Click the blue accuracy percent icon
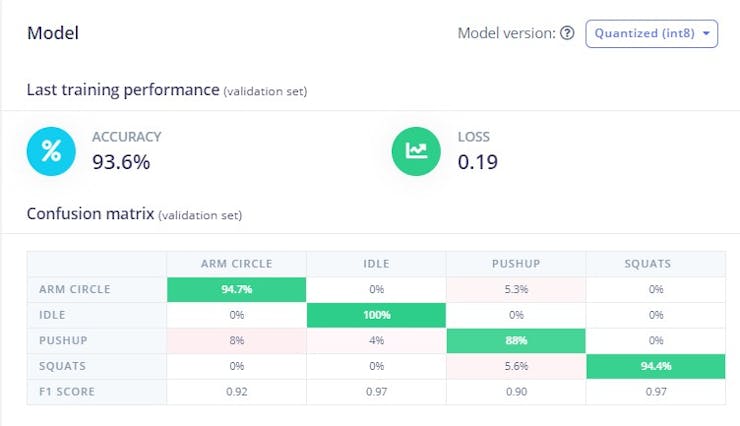The image size is (740, 426). [x=51, y=151]
